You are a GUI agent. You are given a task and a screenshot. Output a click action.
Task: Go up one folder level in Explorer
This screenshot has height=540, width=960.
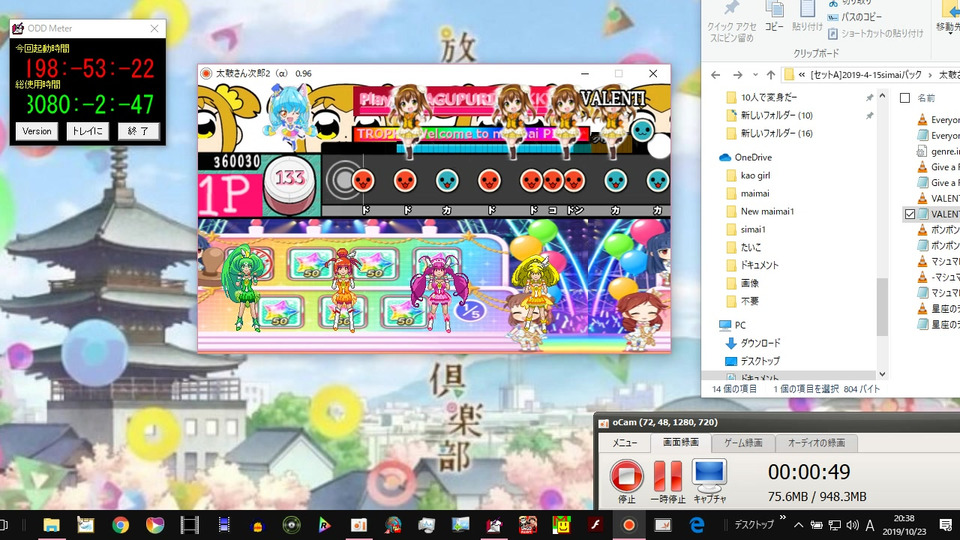(x=770, y=75)
